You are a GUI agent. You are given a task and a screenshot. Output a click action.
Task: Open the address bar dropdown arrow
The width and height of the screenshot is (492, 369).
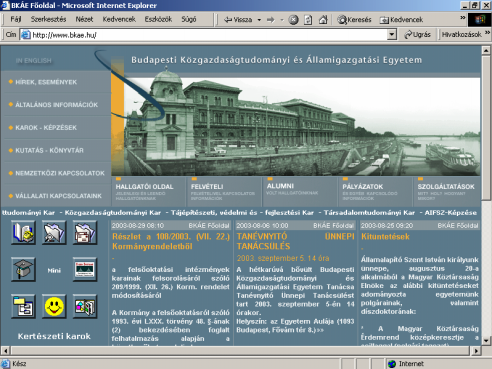[392, 34]
